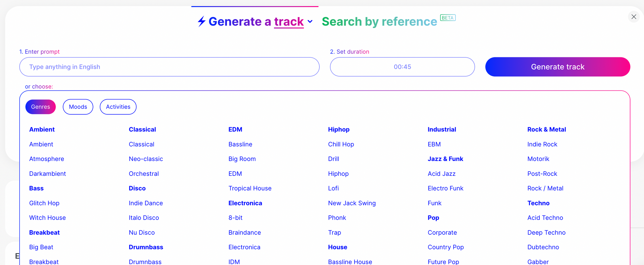Select the 8-bit genre

tap(236, 218)
